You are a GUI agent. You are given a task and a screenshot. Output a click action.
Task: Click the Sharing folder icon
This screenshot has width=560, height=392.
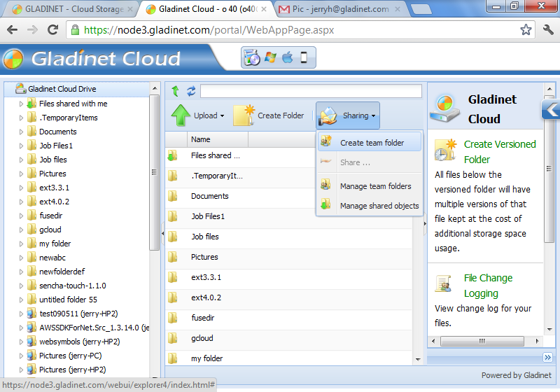[x=328, y=116]
